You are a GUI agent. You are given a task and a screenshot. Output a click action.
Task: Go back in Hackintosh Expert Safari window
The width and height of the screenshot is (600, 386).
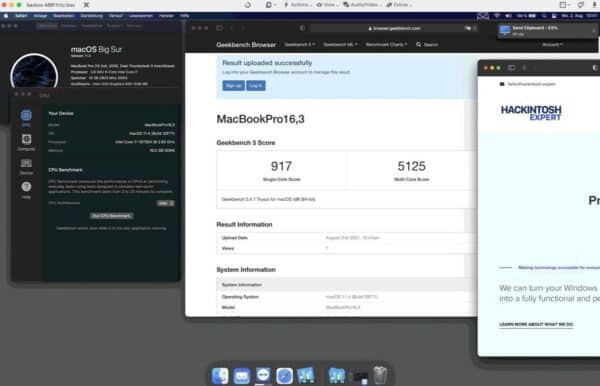point(524,68)
